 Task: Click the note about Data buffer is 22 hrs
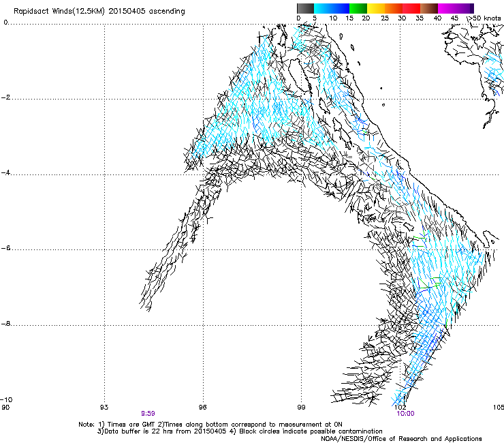pyautogui.click(x=162, y=431)
